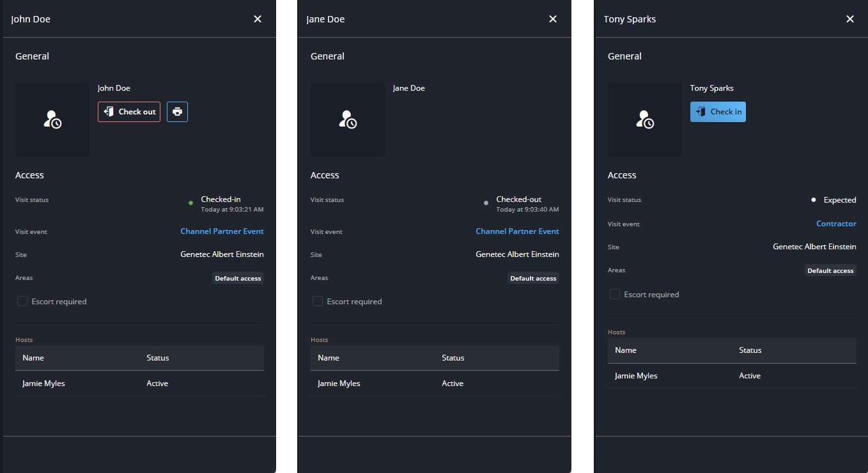Open Channel Partner Event link for John Doe
This screenshot has width=868, height=473.
[222, 231]
